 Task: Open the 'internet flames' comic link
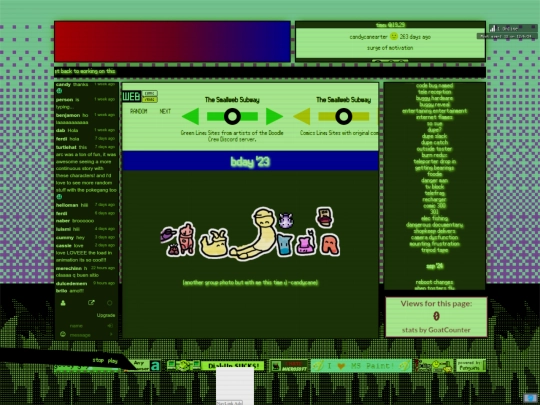(434, 117)
